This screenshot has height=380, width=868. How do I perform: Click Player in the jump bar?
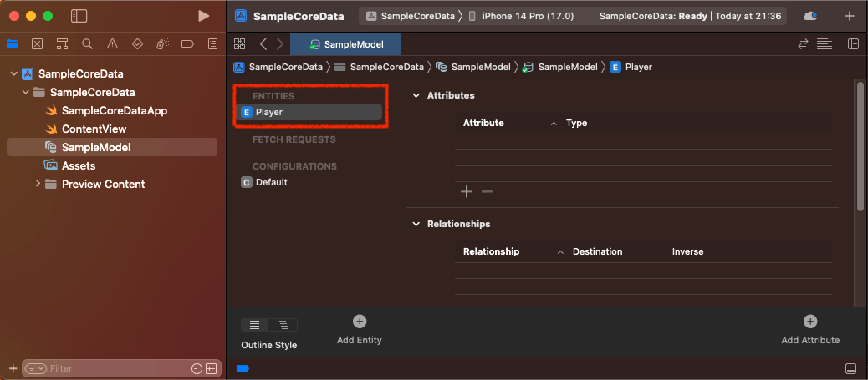(631, 67)
